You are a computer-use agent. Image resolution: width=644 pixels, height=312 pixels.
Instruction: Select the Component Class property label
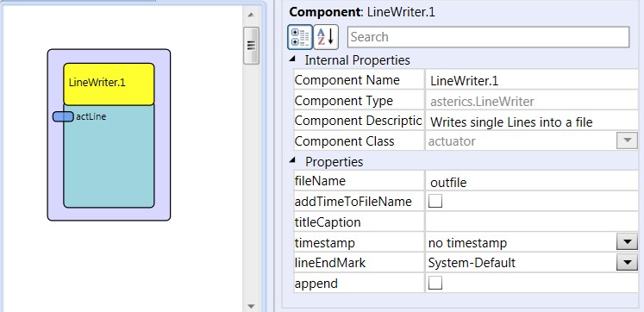click(345, 141)
